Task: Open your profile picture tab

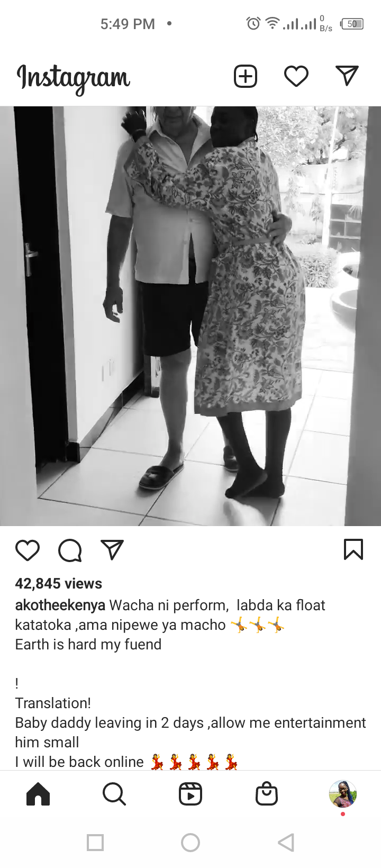Action: [x=343, y=794]
